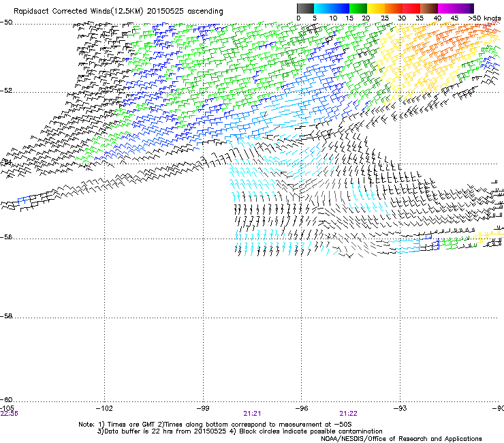Click the date text '20150525 ascending'

click(185, 11)
